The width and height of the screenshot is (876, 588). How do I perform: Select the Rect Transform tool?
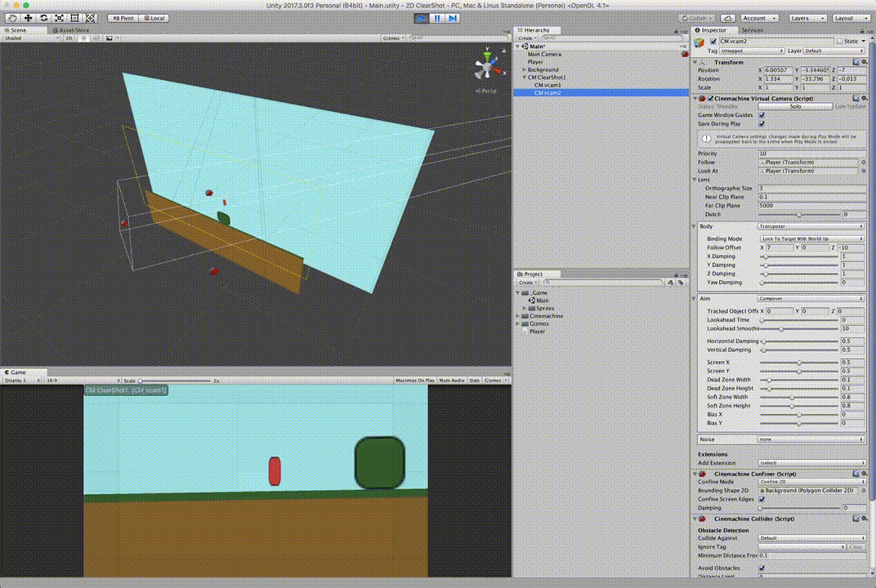[74, 18]
